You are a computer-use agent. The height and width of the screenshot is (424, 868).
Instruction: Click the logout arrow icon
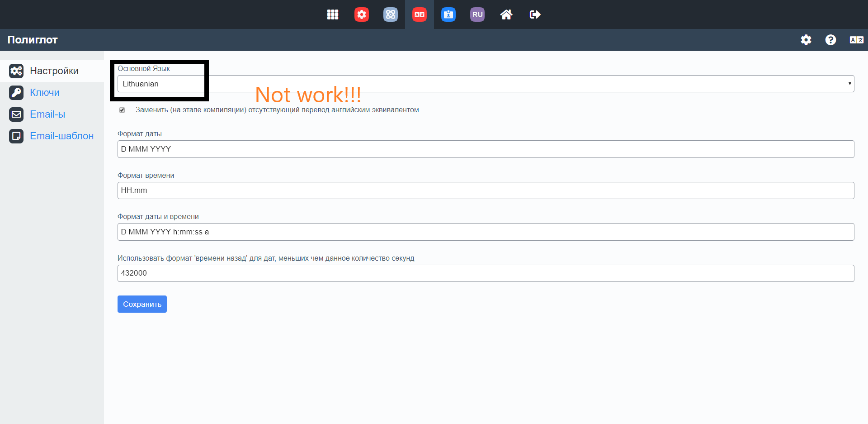tap(535, 14)
